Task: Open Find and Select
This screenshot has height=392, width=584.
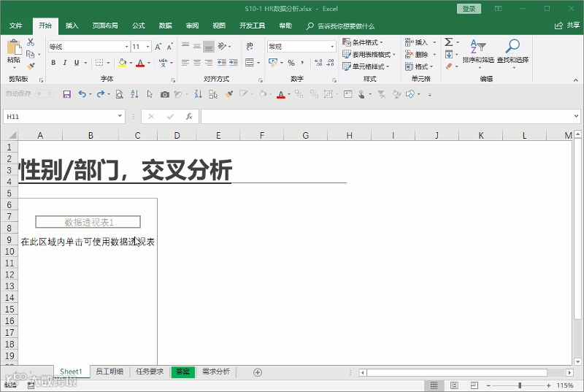Action: 513,53
